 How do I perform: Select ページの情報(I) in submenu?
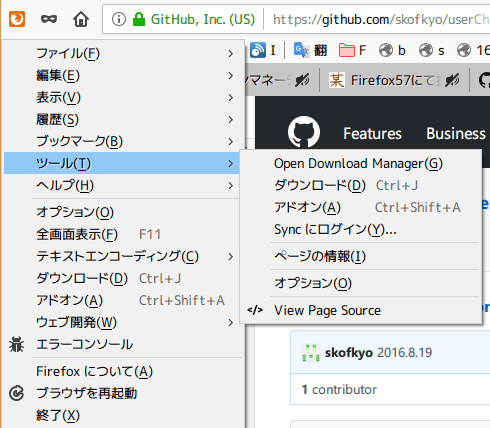pos(361,256)
